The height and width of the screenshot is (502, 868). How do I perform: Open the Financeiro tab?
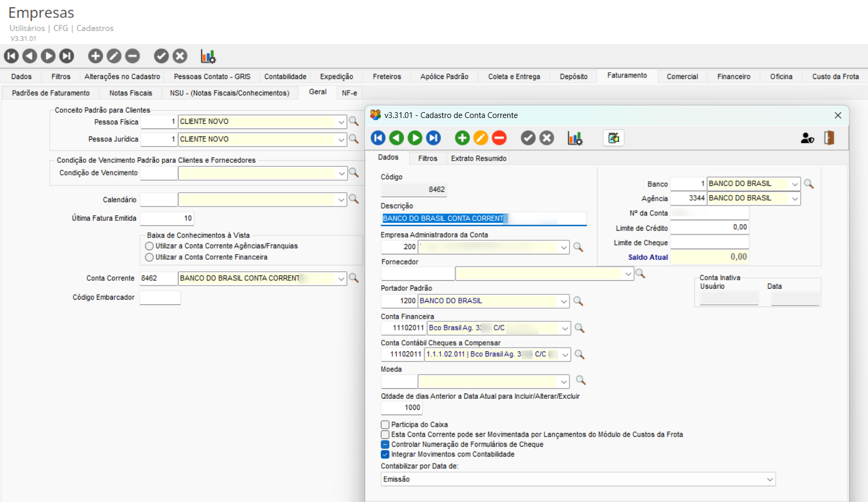click(733, 77)
